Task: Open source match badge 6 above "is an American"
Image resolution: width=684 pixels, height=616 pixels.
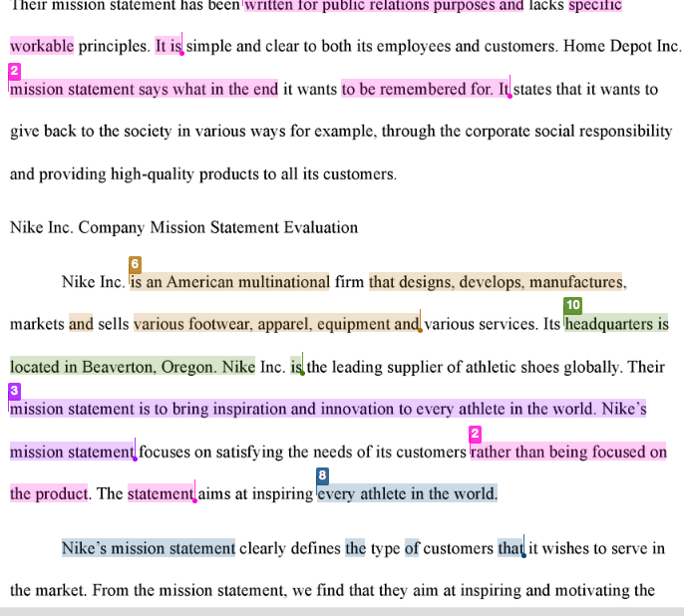Action: pyautogui.click(x=135, y=264)
